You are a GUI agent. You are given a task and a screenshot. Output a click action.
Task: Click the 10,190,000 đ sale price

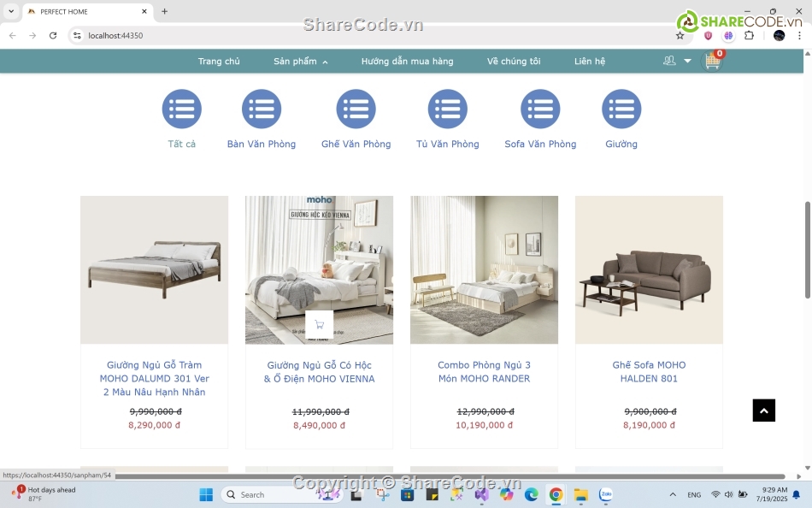point(484,425)
